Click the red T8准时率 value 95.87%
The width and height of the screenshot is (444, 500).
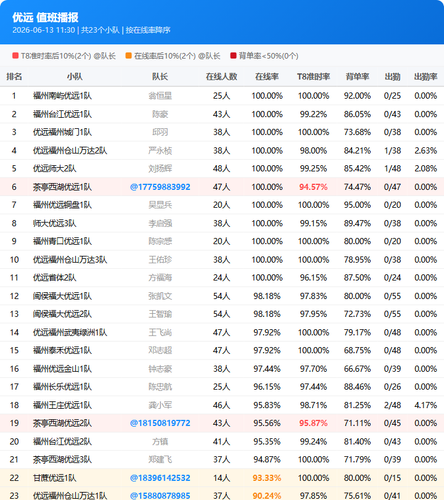313,423
